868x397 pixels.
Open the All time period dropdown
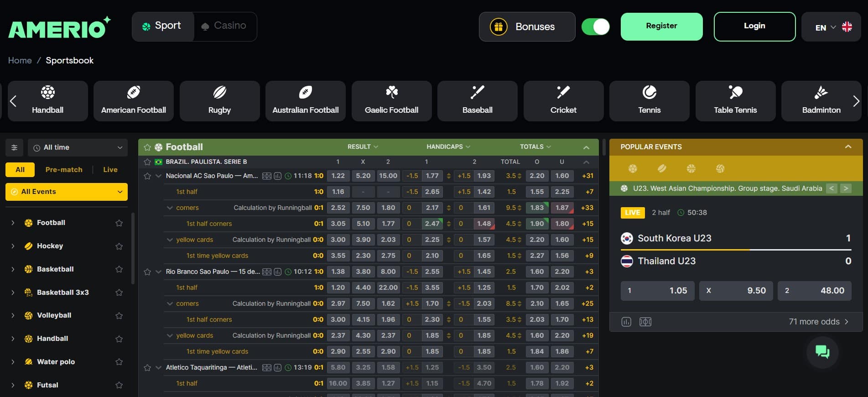[78, 147]
